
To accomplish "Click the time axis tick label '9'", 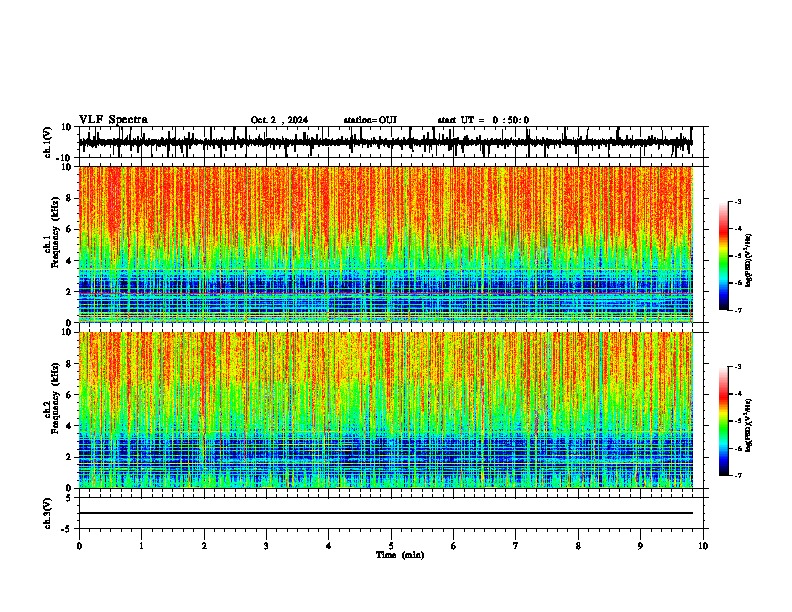I will coord(640,546).
